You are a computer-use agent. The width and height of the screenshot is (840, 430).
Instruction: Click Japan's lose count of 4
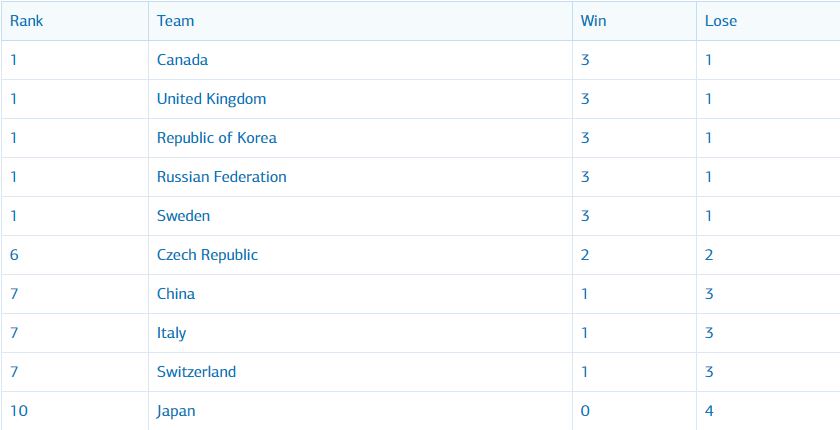click(x=709, y=411)
